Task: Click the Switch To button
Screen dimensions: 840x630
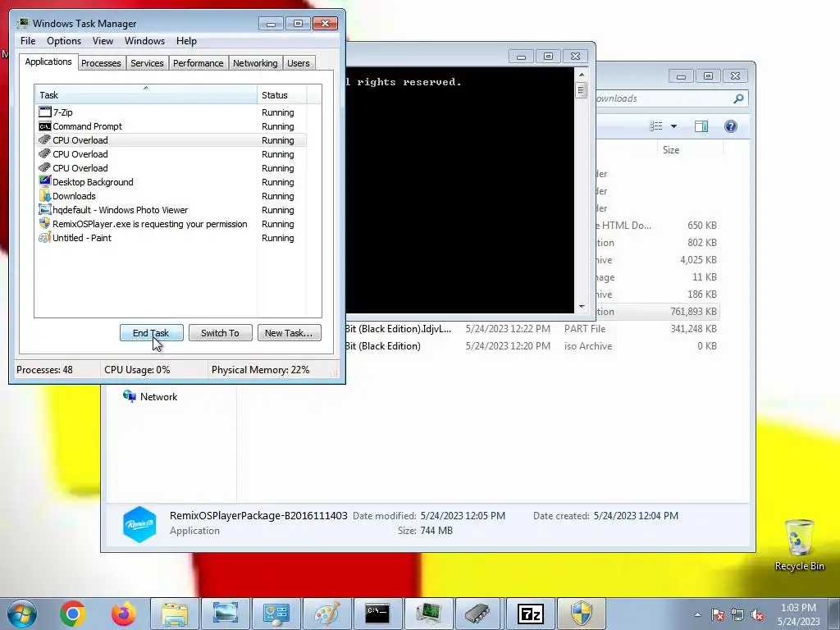Action: (220, 333)
